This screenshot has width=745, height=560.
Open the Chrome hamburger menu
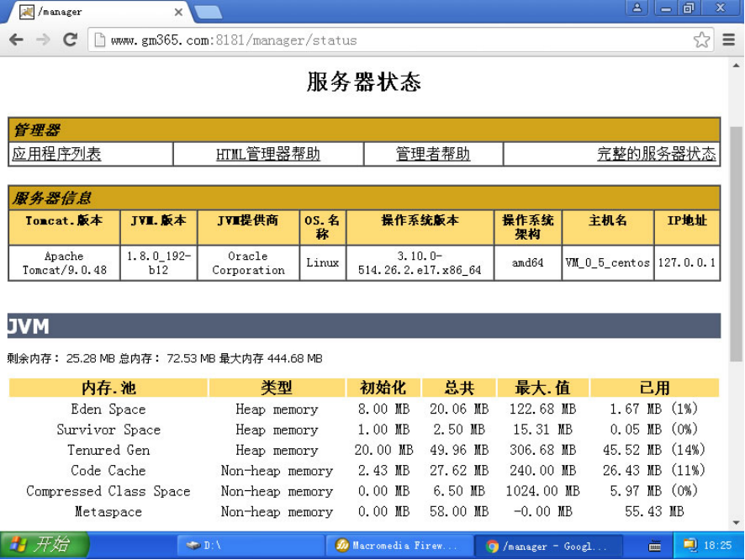(x=728, y=40)
